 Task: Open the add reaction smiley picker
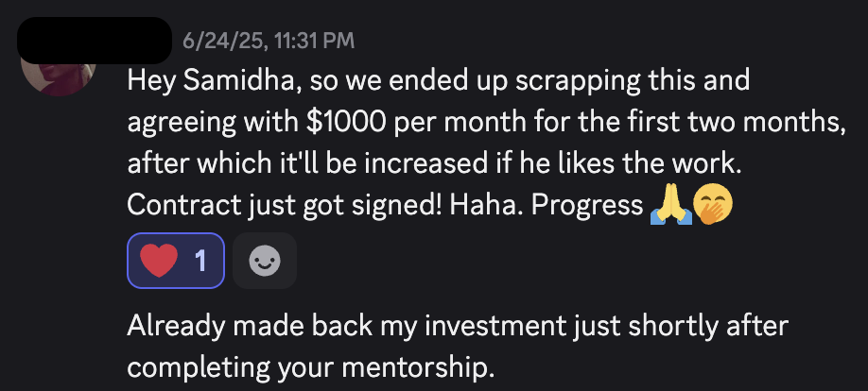265,261
